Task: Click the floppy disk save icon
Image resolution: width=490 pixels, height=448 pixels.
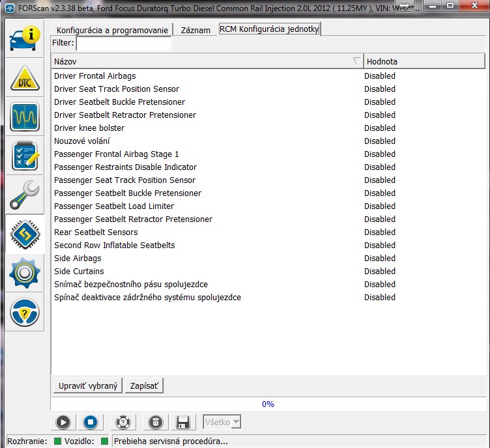Action: tap(183, 422)
